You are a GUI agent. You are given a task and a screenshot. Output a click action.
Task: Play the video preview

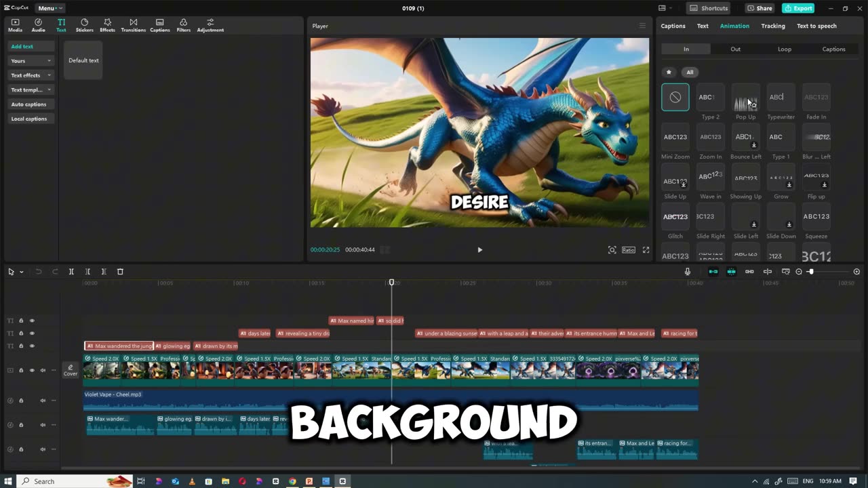point(479,250)
